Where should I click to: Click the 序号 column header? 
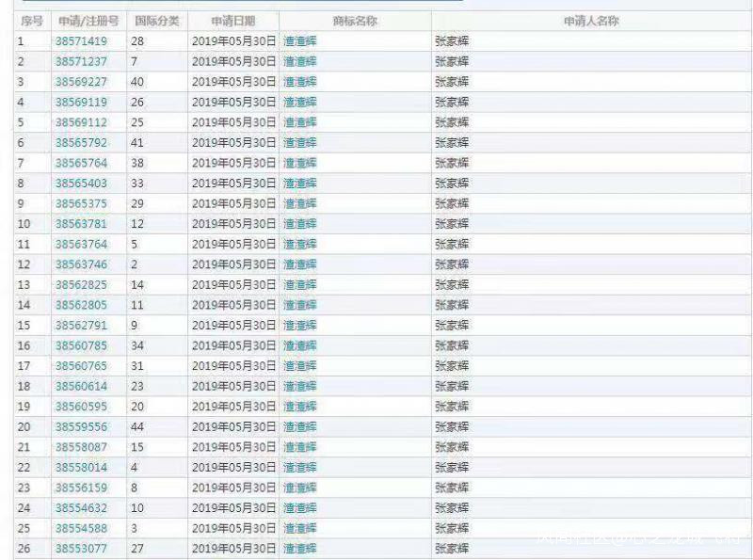coord(32,21)
